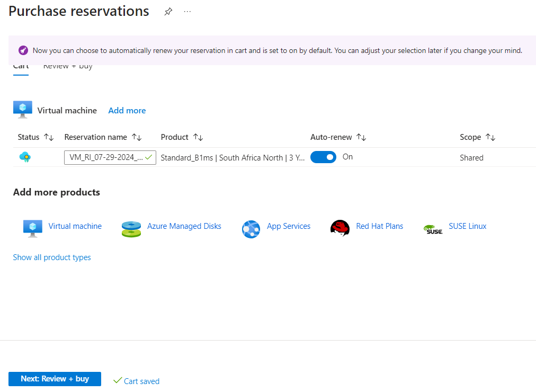The image size is (536, 392).
Task: Pin the Purchase reservations page
Action: 168,11
